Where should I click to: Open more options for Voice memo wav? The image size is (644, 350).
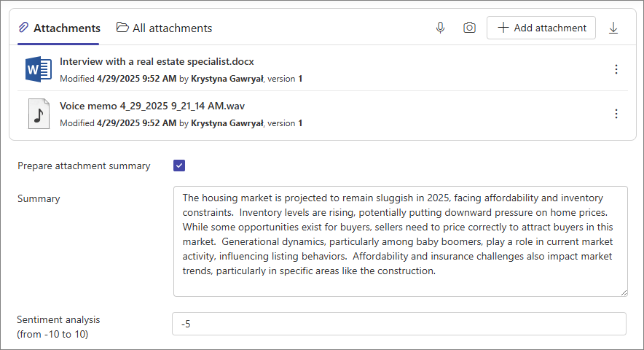pyautogui.click(x=616, y=114)
